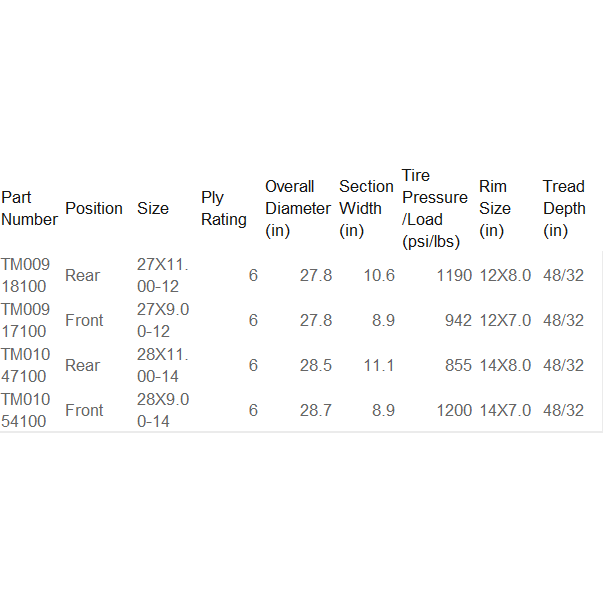
Task: Click the Rim Size (in) header
Action: [495, 208]
